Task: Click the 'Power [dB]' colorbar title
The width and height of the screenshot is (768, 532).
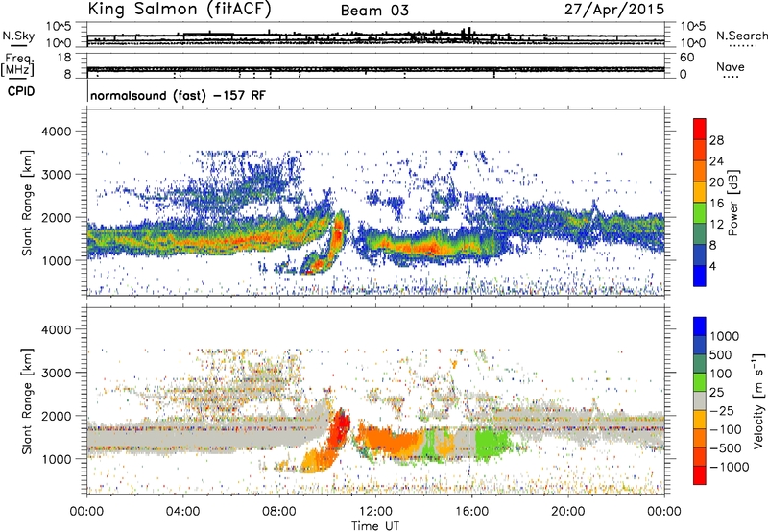Action: 732,203
